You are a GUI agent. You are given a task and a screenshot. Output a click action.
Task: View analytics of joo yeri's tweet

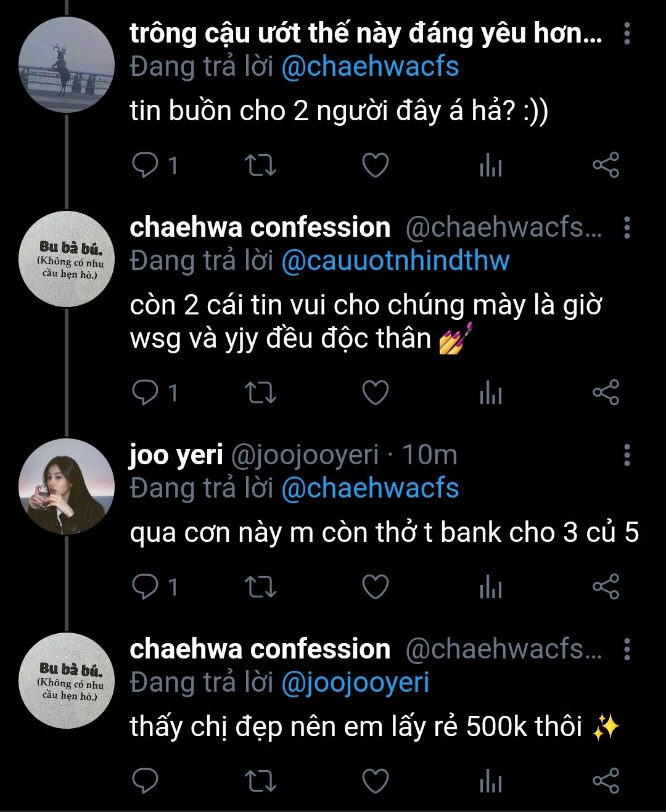pos(491,588)
